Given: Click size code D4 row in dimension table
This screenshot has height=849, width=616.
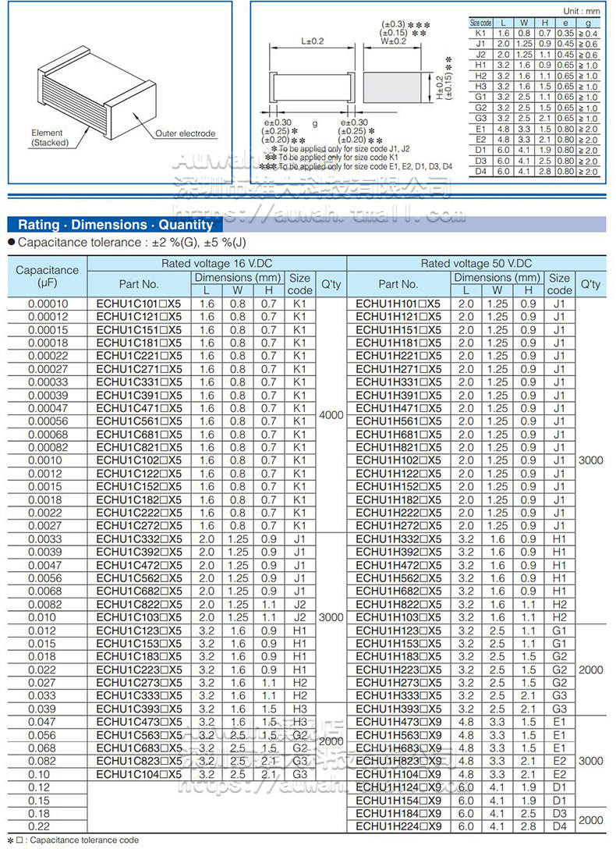Looking at the screenshot, I should [x=534, y=172].
